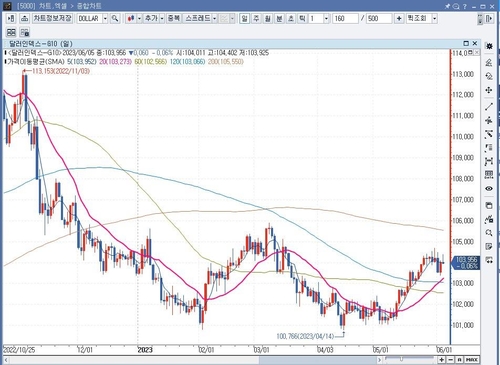Select the range measure tool

click(489, 161)
